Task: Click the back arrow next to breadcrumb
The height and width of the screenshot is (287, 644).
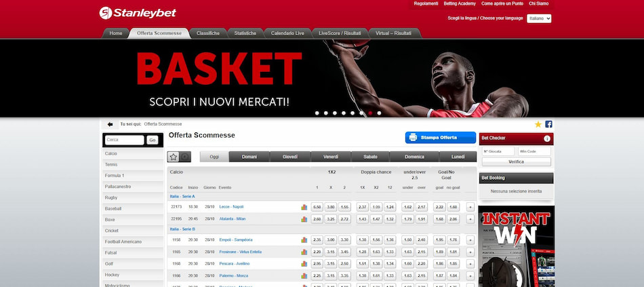Action: 110,124
